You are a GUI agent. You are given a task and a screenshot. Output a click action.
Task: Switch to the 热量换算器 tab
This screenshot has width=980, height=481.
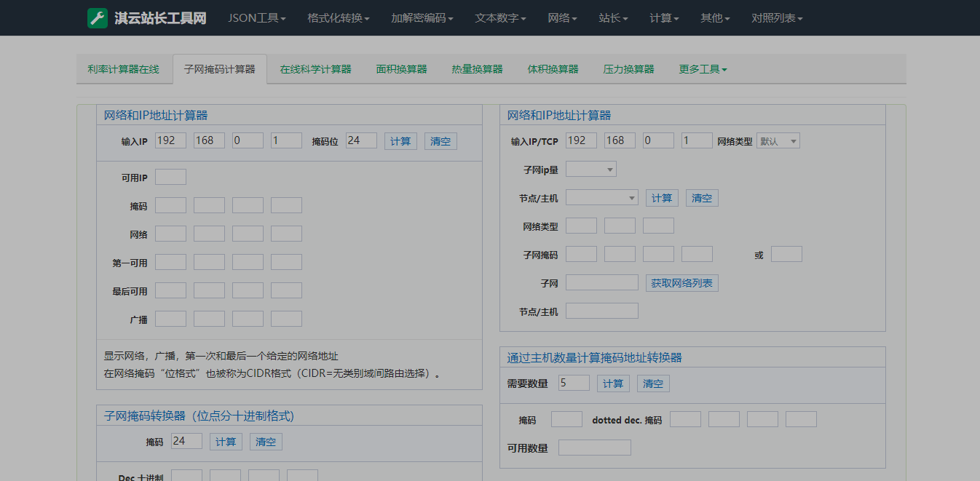478,69
